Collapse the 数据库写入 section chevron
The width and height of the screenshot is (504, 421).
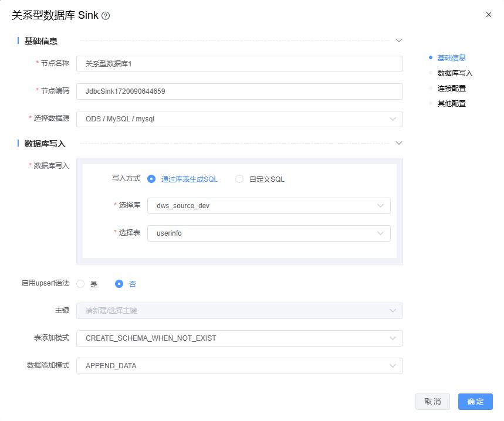[399, 143]
